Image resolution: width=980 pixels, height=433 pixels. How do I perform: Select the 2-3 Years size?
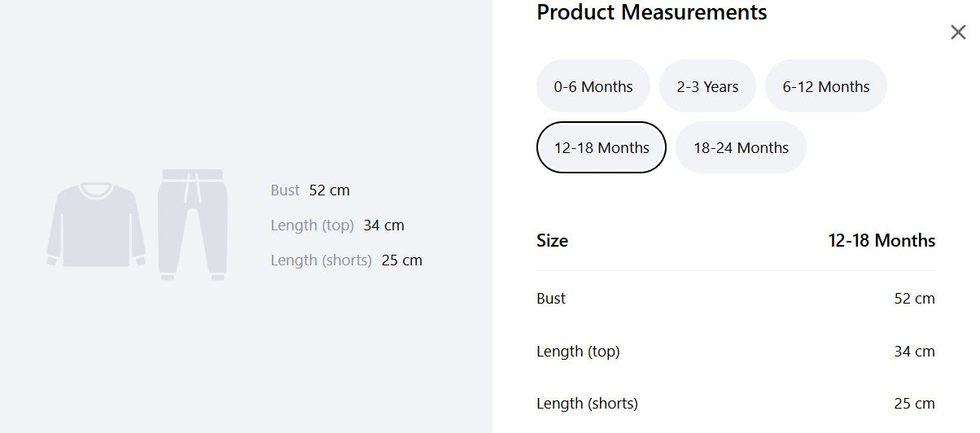pos(707,86)
